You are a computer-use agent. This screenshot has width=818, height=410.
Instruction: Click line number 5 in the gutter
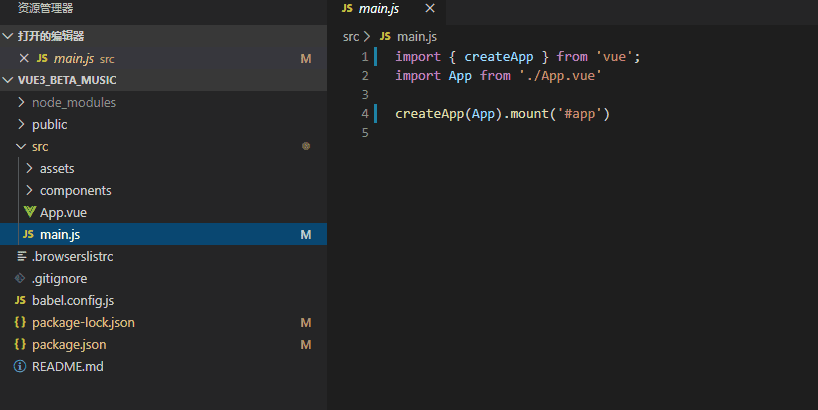click(x=365, y=132)
